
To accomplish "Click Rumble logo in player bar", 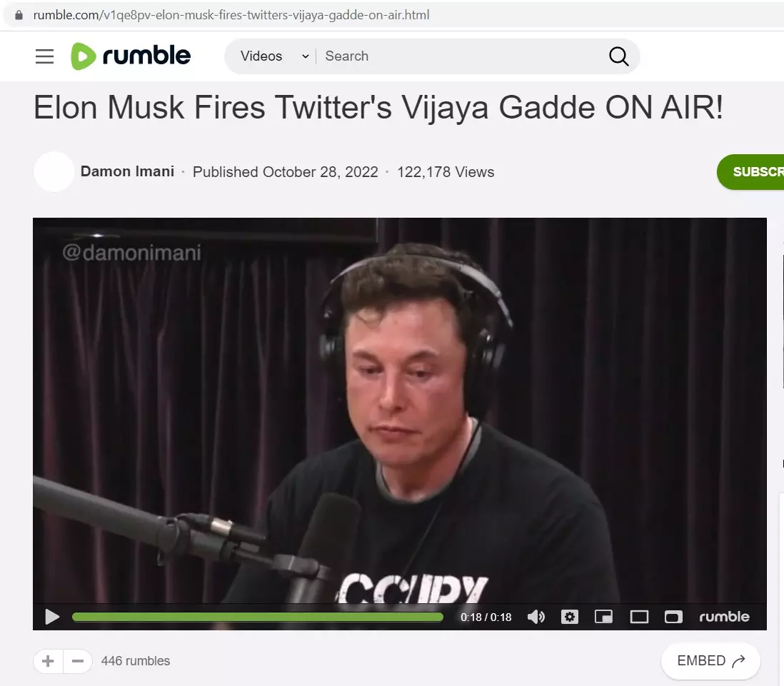I will click(724, 617).
